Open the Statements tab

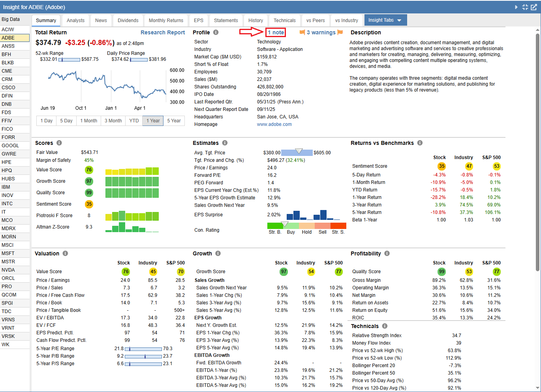click(x=226, y=21)
